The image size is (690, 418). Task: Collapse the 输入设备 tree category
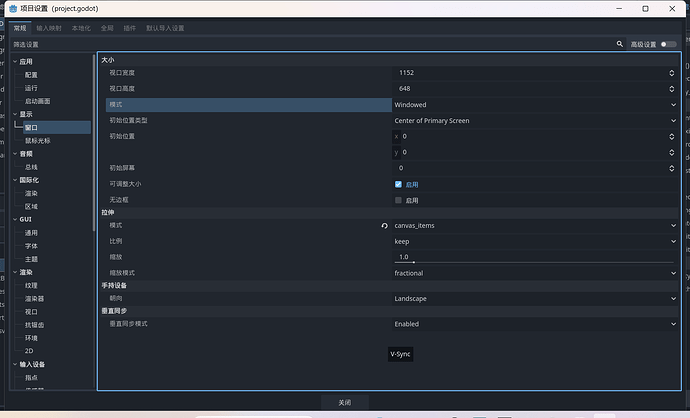[15, 364]
